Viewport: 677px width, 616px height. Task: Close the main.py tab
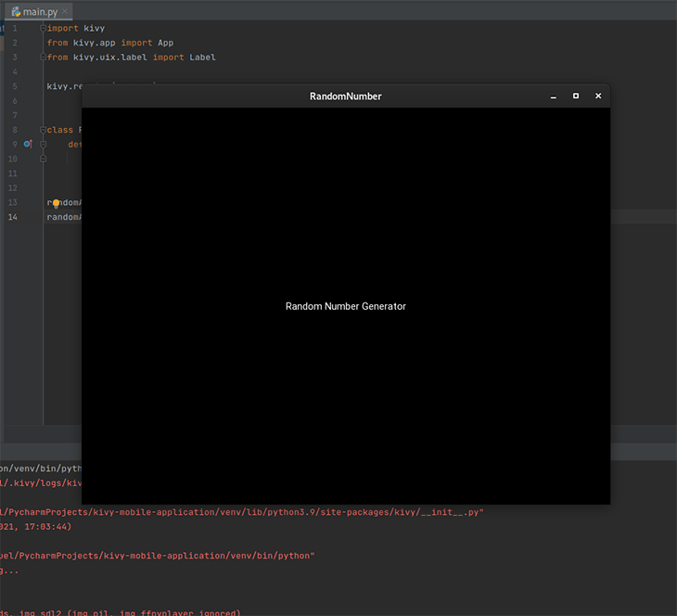tap(65, 11)
